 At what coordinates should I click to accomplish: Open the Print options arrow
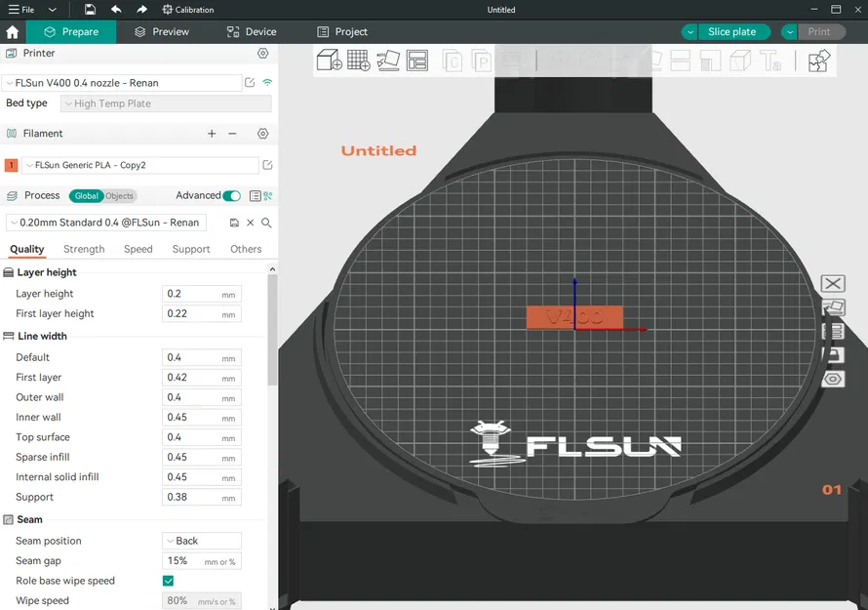point(790,32)
